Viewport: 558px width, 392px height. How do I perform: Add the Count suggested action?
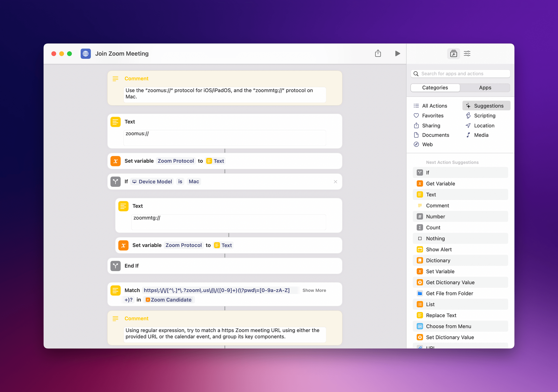tap(460, 228)
